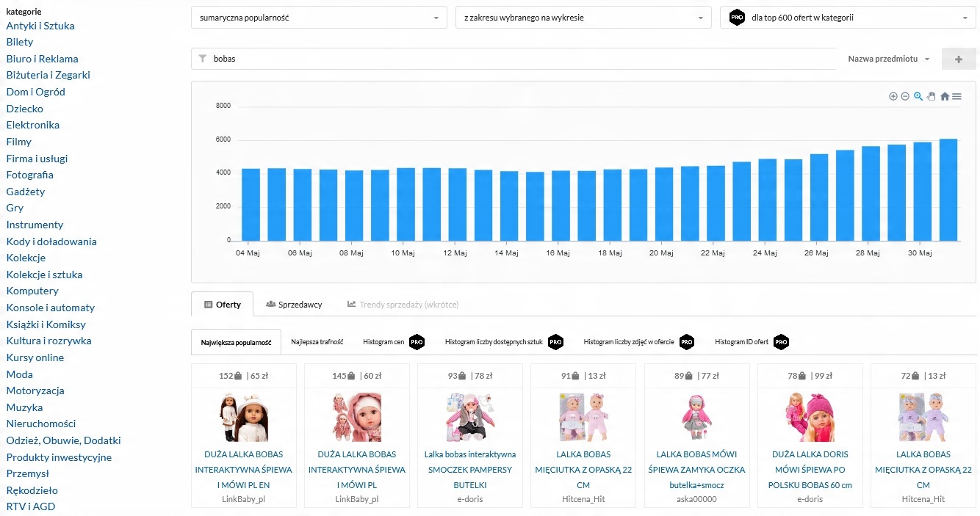This screenshot has height=516, width=980.
Task: Open the sumaryczna popularność dropdown
Action: click(x=319, y=18)
